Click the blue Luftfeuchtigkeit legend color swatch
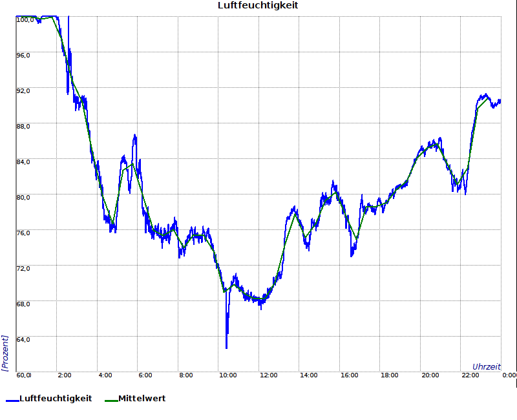Image resolution: width=517 pixels, height=420 pixels. tap(12, 401)
